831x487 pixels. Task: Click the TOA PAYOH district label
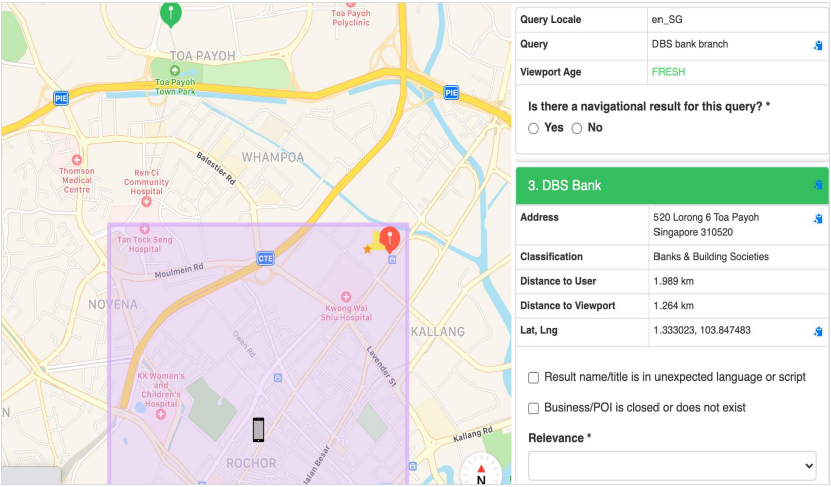(202, 56)
